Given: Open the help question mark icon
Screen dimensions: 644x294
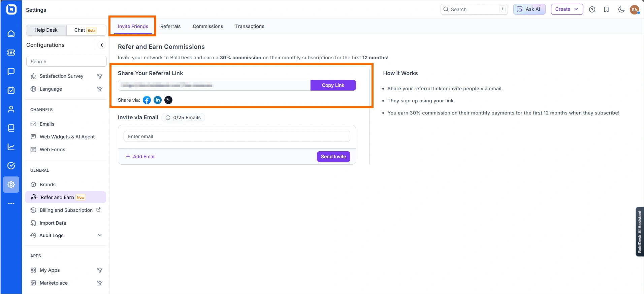Looking at the screenshot, I should 592,9.
